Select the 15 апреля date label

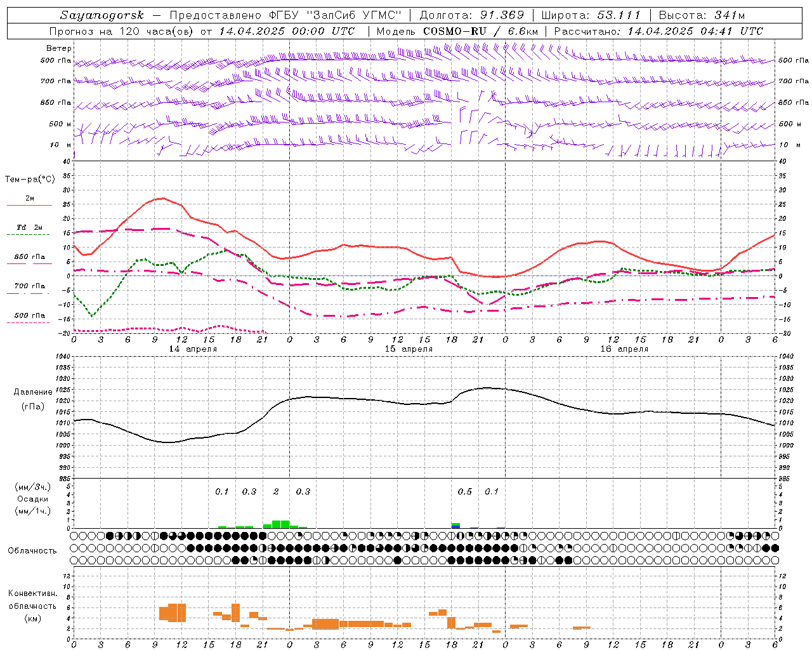coord(409,349)
